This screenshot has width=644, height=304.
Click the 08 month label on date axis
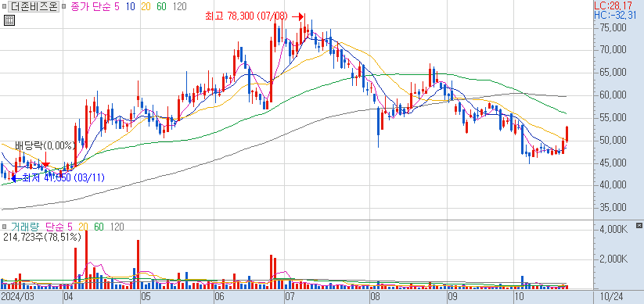click(x=375, y=296)
